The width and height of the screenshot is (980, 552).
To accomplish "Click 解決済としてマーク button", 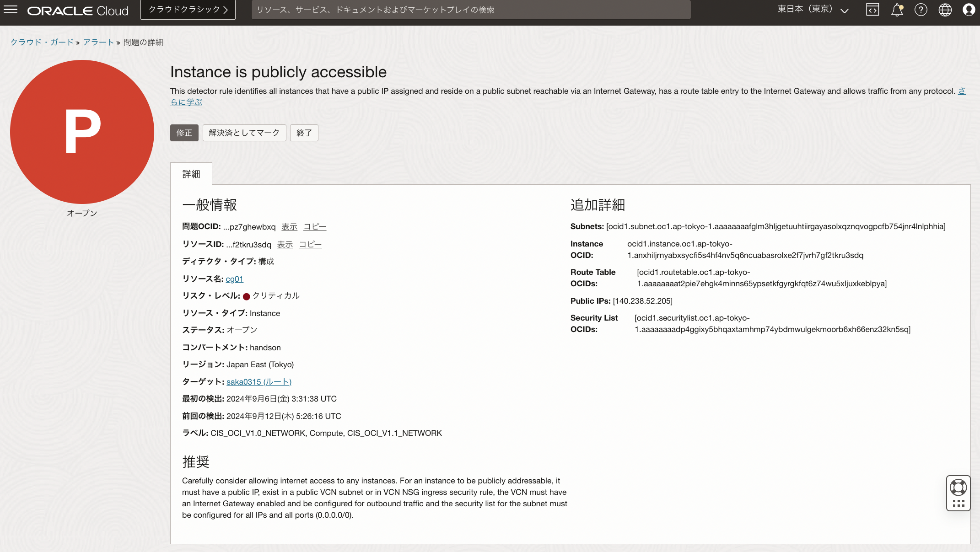I will coord(244,133).
